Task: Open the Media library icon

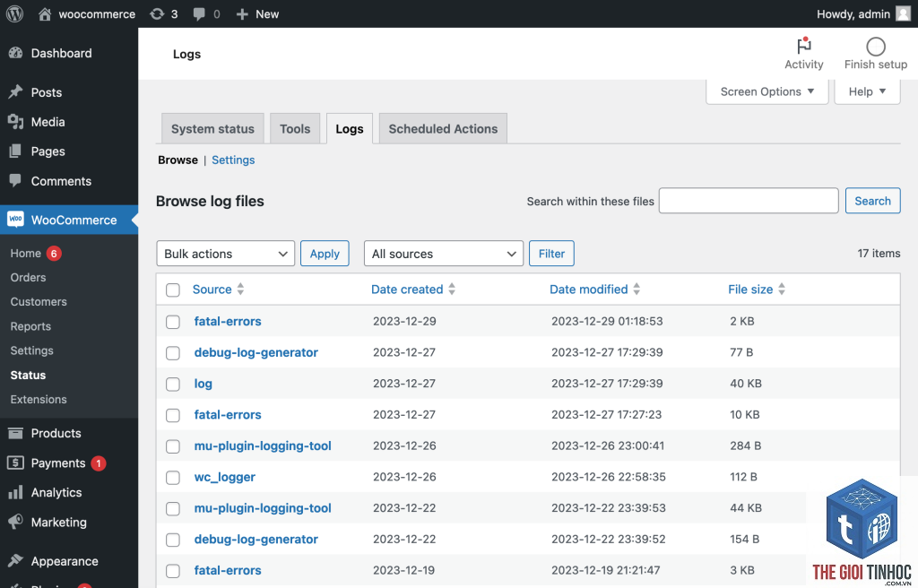Action: (15, 121)
